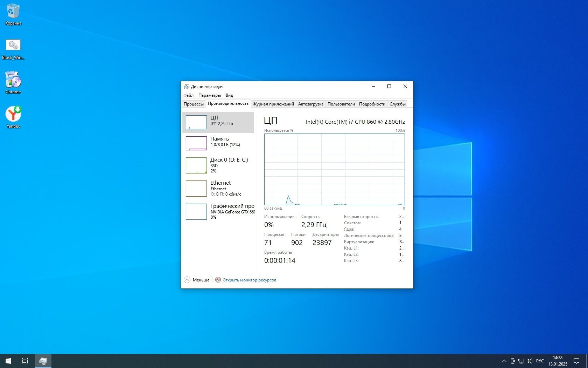Switch to the Процессы tab

(194, 104)
